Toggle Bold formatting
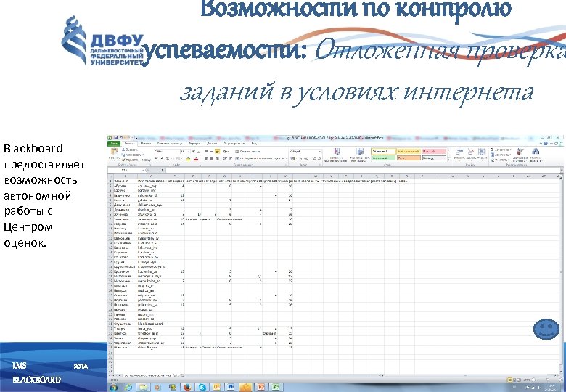Image resolution: width=566 pixels, height=392 pixels. (x=156, y=158)
